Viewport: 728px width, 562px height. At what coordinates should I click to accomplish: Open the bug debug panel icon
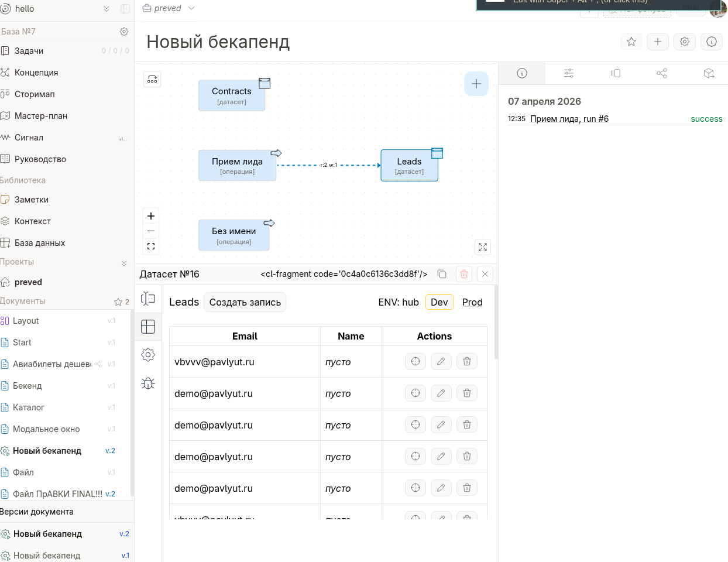point(148,383)
